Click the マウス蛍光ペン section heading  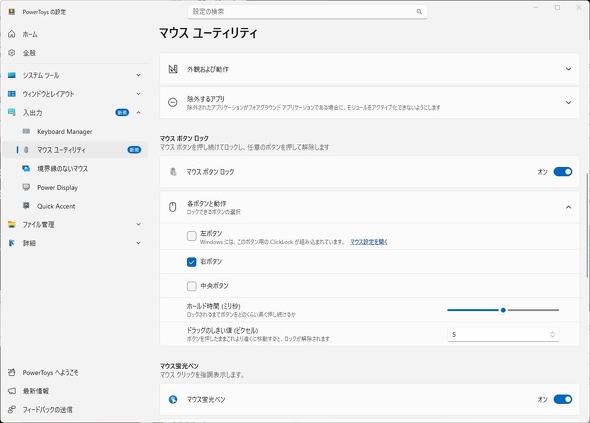click(x=179, y=366)
